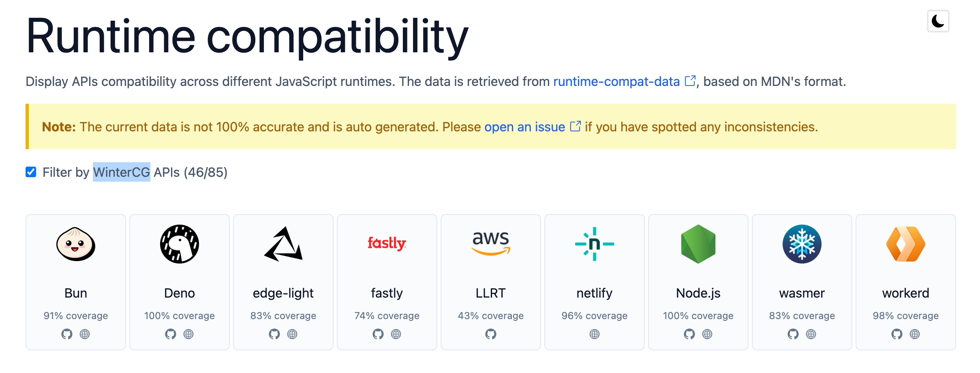Screen dimensions: 980x373
Task: Click the orange workerd logo
Action: pyautogui.click(x=906, y=244)
